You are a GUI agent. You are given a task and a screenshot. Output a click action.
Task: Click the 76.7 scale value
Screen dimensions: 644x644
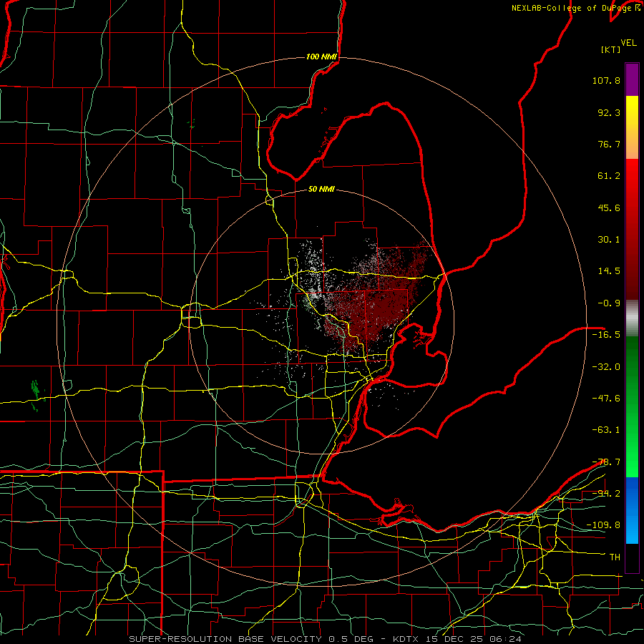pos(609,144)
